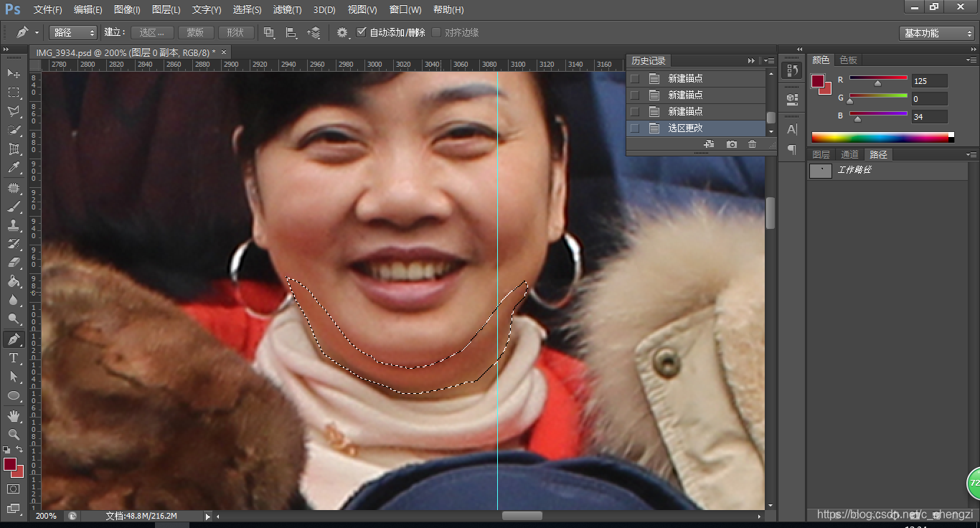Create new document from current history state
The width and height of the screenshot is (980, 528).
(709, 144)
